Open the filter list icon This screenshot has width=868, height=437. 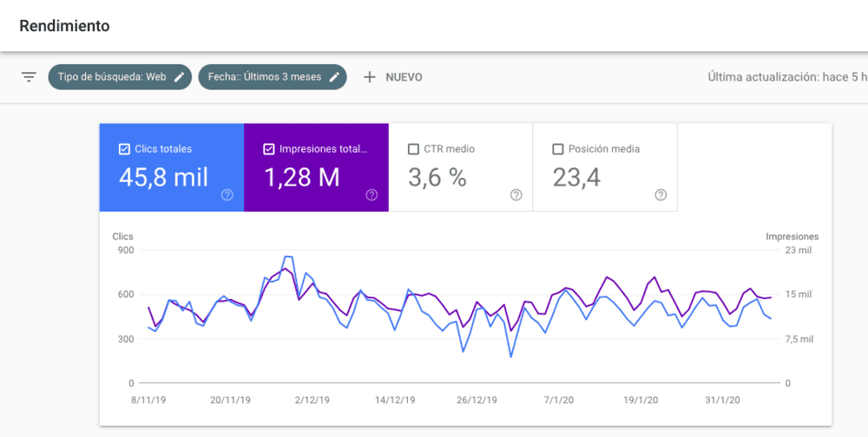point(29,77)
